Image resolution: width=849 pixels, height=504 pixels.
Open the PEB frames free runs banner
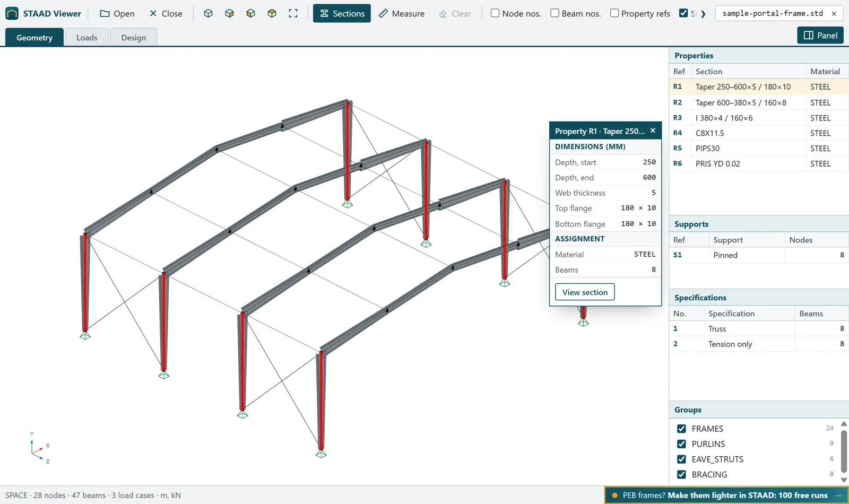[x=726, y=496]
